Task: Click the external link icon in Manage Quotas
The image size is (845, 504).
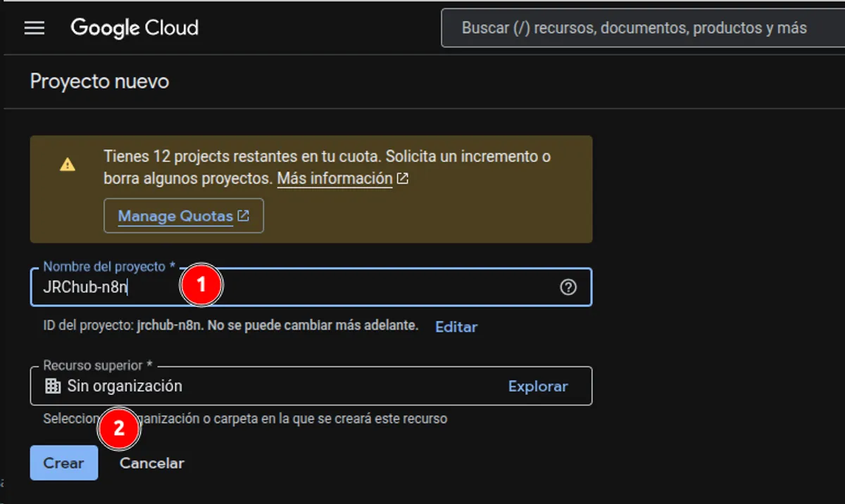Action: tap(244, 216)
